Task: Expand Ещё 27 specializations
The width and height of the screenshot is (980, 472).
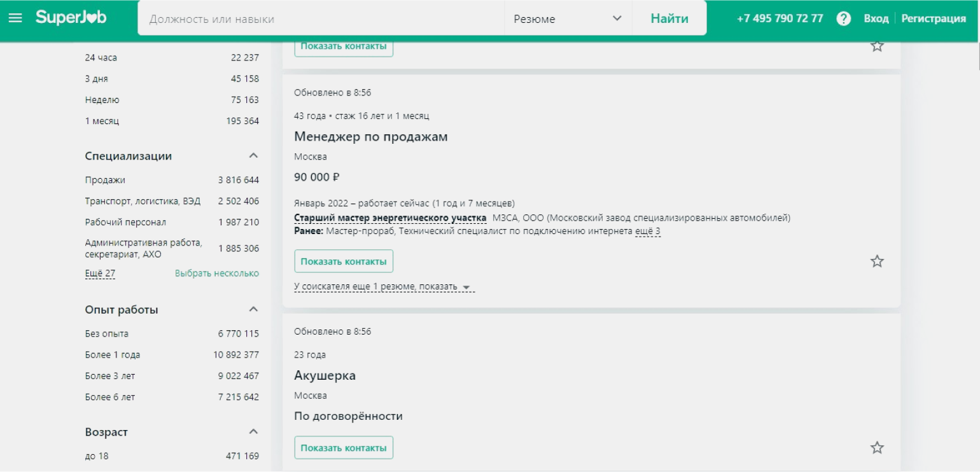Action: [100, 274]
